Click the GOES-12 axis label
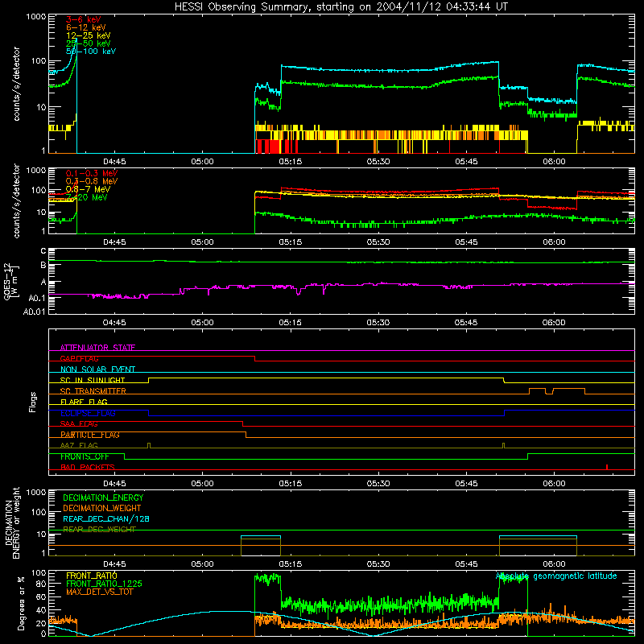 click(x=11, y=281)
